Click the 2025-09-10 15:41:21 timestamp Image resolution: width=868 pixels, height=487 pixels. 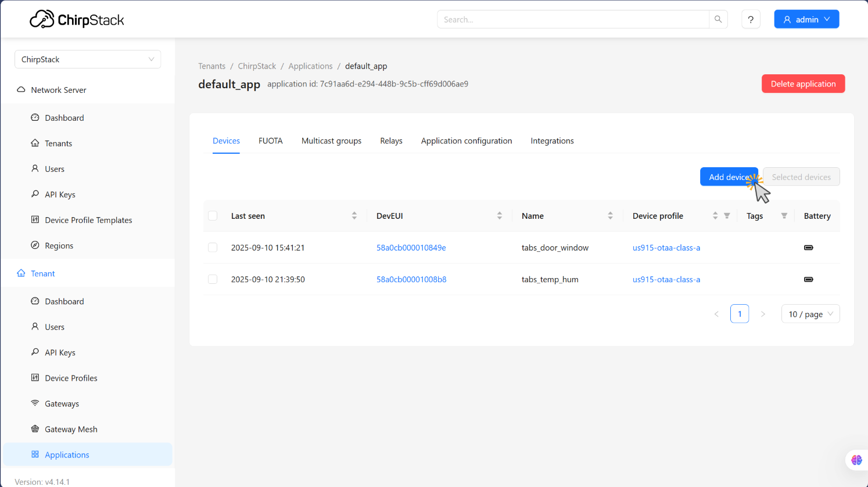coord(268,247)
